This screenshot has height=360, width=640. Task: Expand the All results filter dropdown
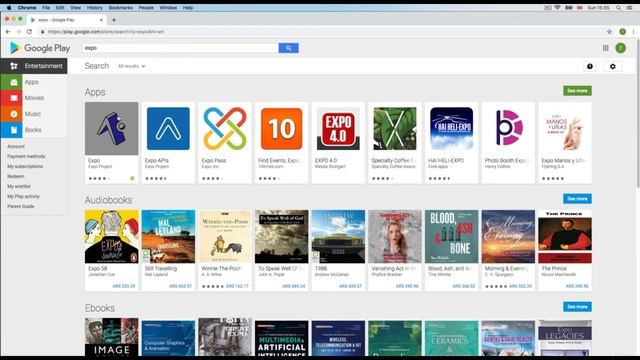(x=131, y=66)
